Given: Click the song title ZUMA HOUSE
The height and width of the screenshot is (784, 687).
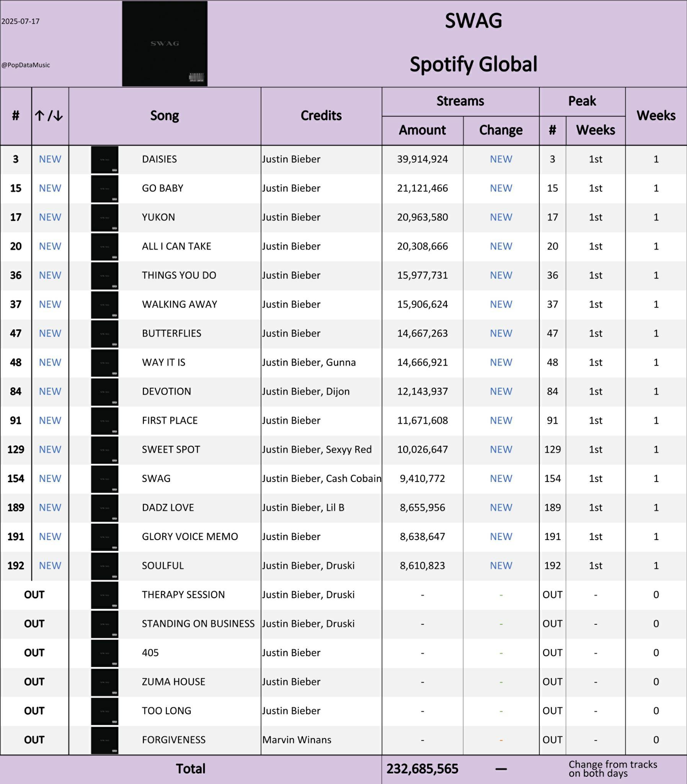Looking at the screenshot, I should pyautogui.click(x=174, y=682).
